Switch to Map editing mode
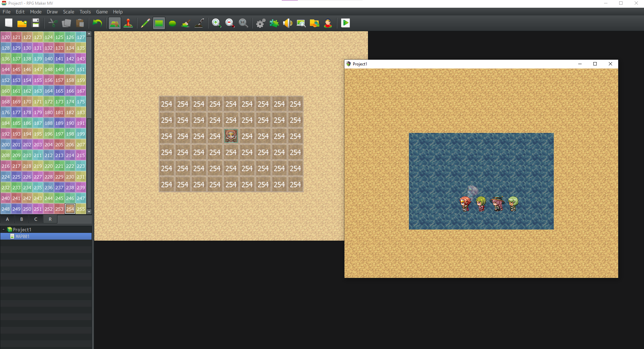The width and height of the screenshot is (644, 349). coord(115,23)
